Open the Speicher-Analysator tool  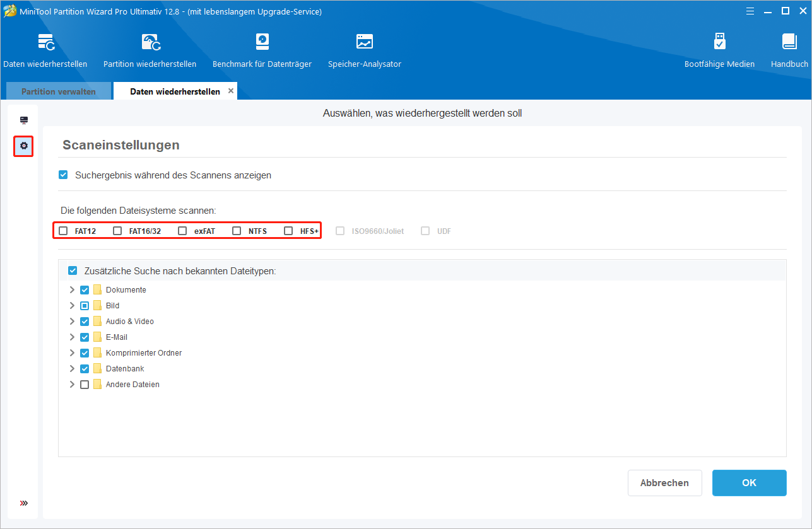click(365, 43)
